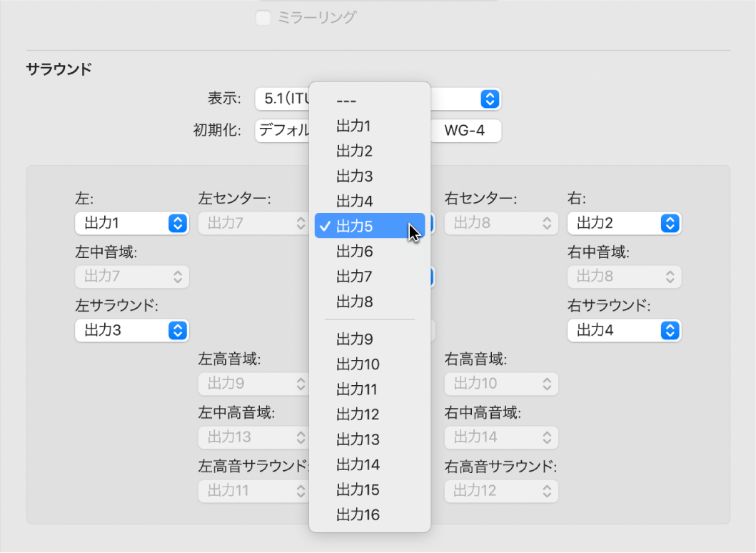The width and height of the screenshot is (756, 553).
Task: Click the disabled 右センター dropdown
Action: [500, 223]
